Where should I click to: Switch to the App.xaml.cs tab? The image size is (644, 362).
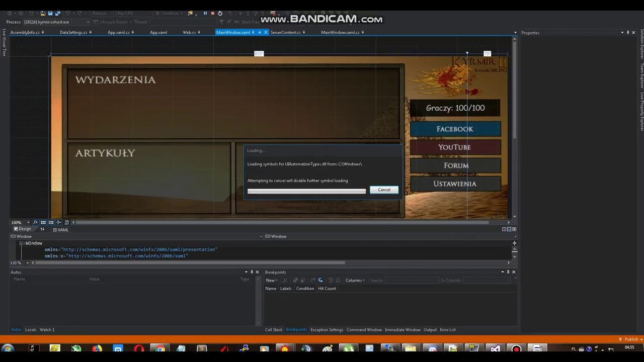pyautogui.click(x=118, y=32)
